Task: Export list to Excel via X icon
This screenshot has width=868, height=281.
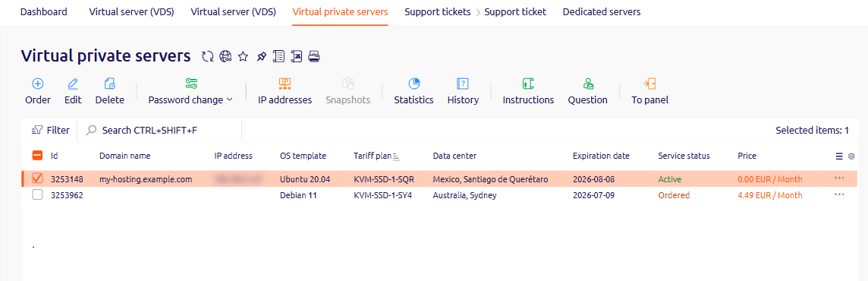Action: (x=297, y=56)
